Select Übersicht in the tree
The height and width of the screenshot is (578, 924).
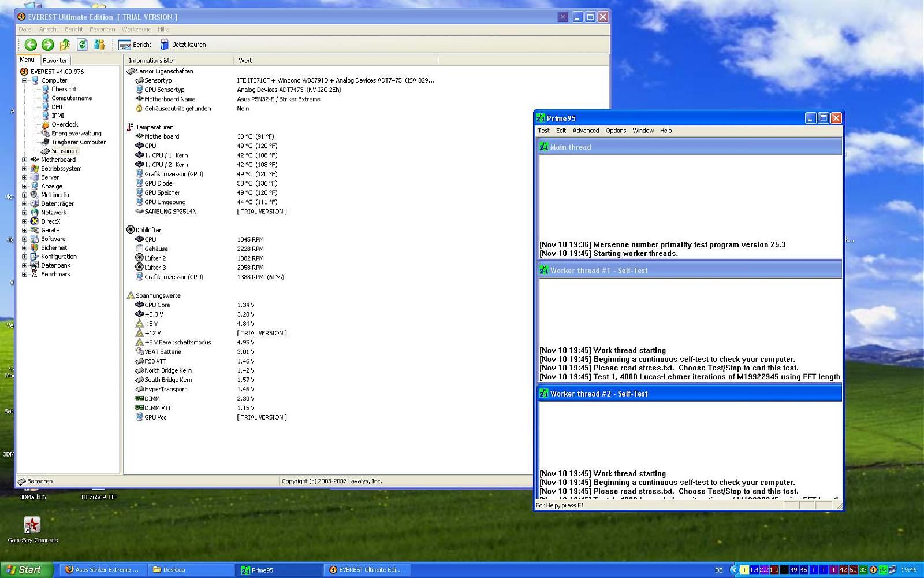coord(64,89)
